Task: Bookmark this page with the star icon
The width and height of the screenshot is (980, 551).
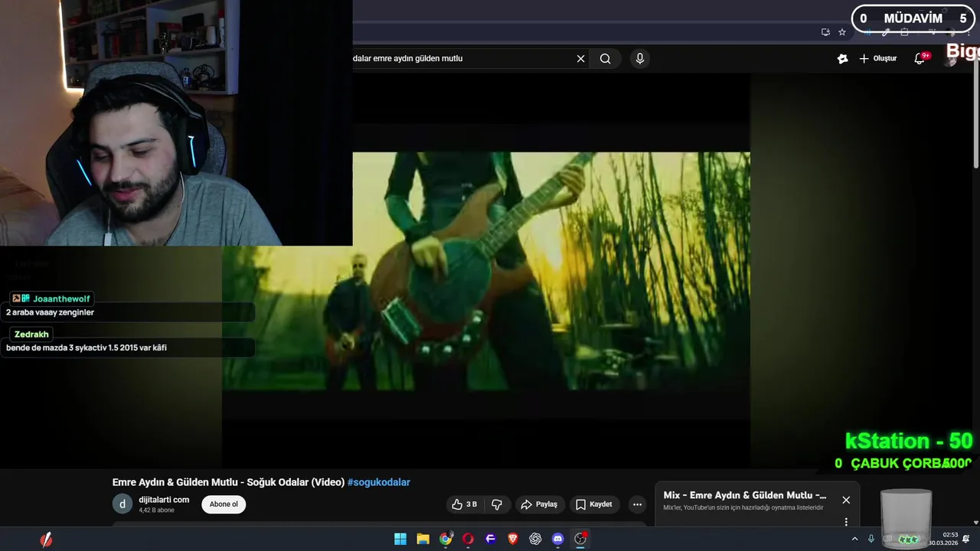Action: pos(842,32)
